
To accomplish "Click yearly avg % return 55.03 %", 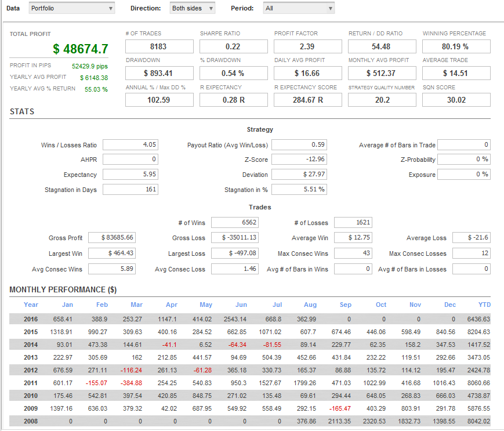I will 96,89.
